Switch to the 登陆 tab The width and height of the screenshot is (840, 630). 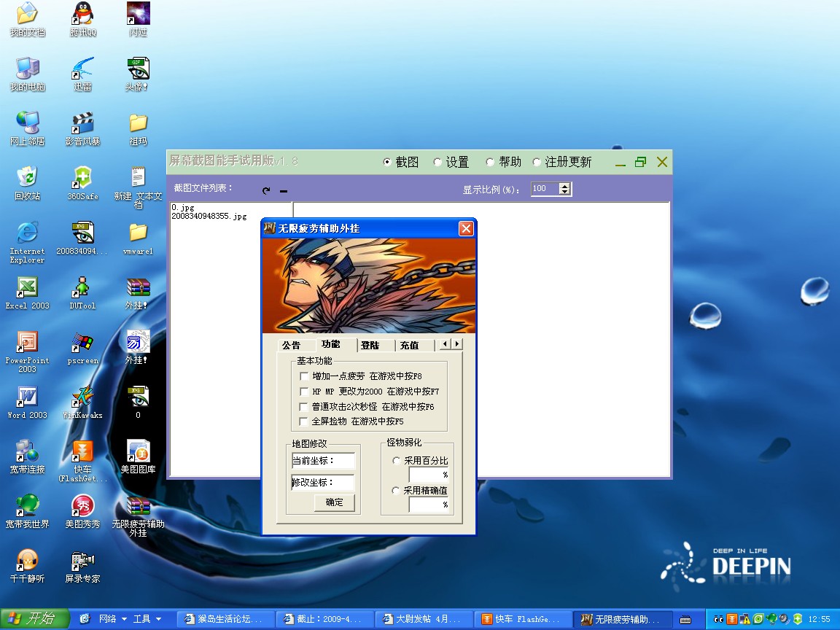[x=370, y=346]
